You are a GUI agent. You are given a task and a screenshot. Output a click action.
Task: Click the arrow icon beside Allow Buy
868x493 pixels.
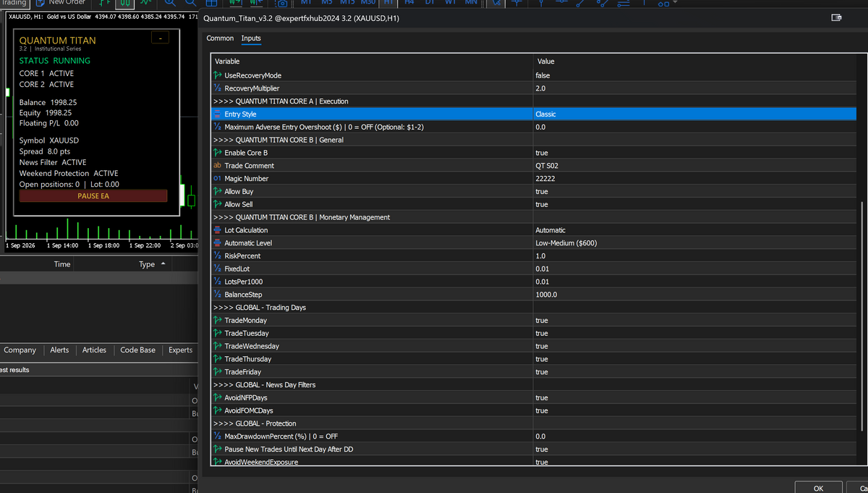[x=218, y=191]
